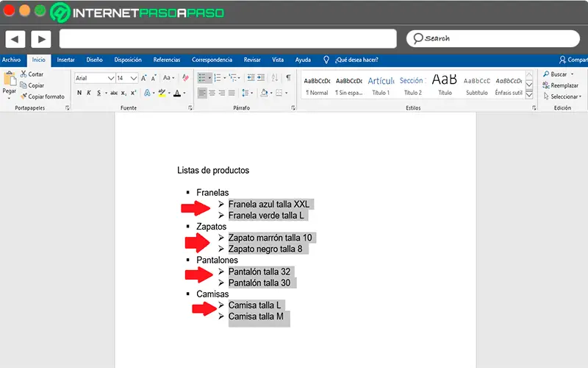The image size is (588, 368).
Task: Switch to the Insertar tab
Action: tap(65, 60)
